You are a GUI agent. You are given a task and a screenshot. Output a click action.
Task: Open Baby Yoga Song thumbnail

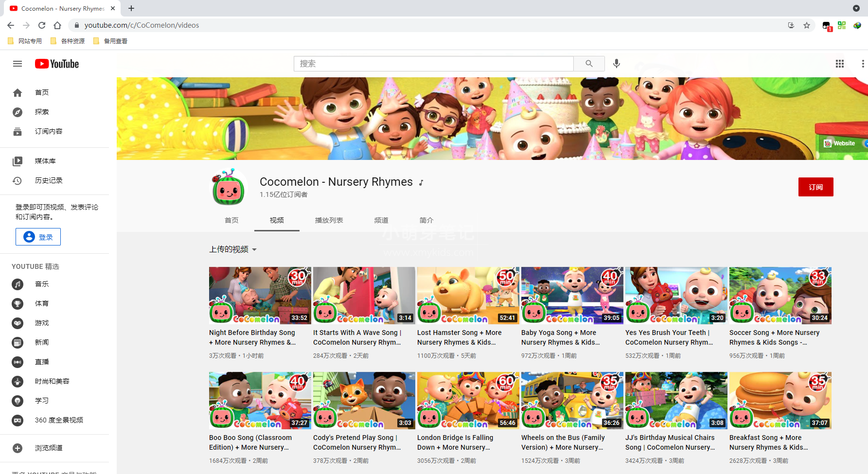point(572,296)
